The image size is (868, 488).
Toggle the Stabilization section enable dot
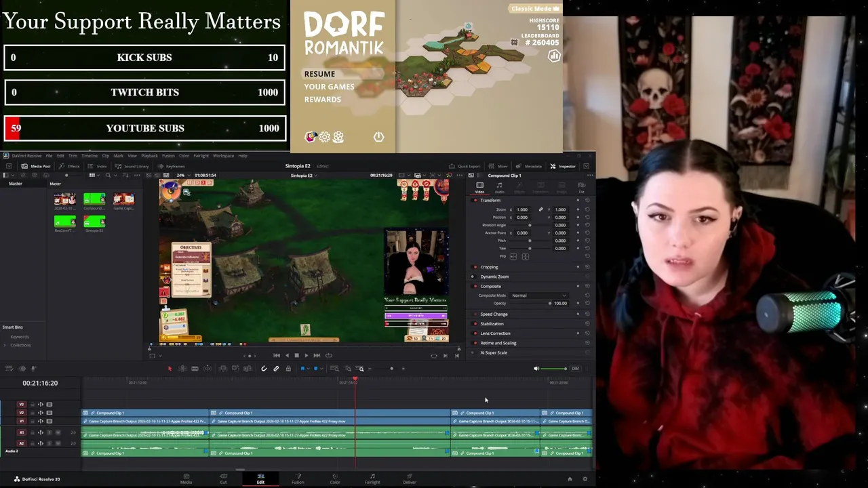pos(475,324)
